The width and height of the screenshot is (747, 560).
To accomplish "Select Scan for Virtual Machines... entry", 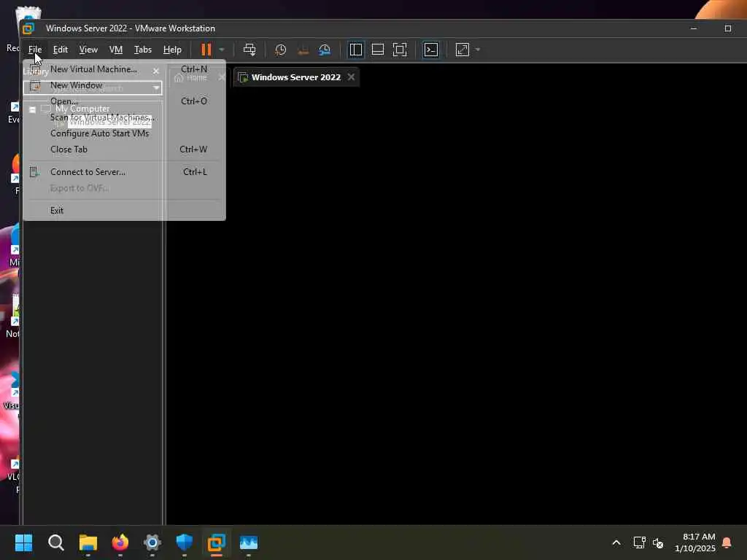I will (124, 117).
